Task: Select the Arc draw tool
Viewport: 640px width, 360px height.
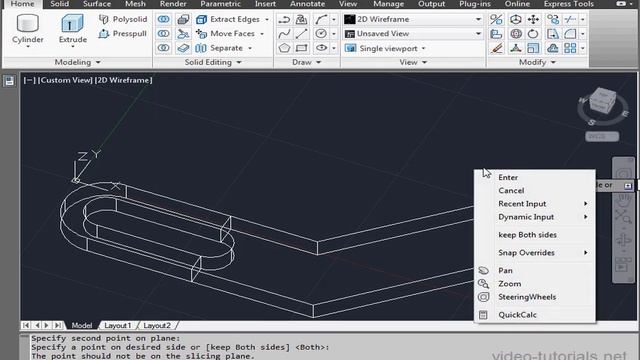Action: [321, 19]
